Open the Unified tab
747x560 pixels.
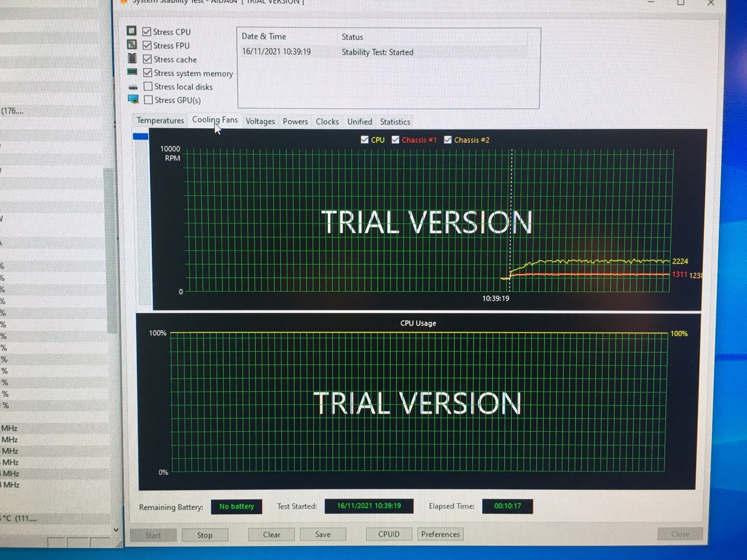pos(359,121)
